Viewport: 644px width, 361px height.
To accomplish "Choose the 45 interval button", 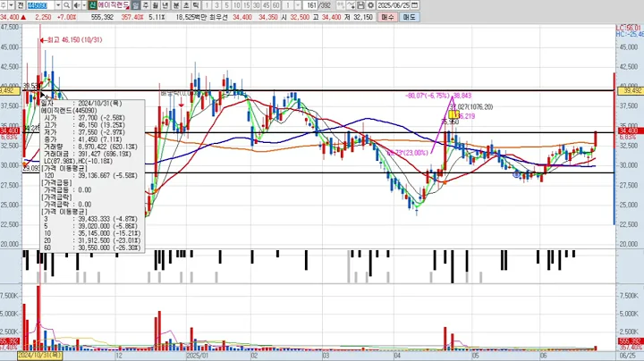I will tap(267, 5).
